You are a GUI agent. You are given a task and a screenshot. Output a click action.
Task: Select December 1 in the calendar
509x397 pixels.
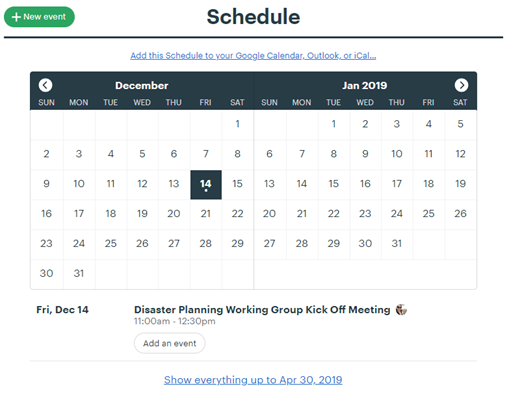pyautogui.click(x=237, y=124)
